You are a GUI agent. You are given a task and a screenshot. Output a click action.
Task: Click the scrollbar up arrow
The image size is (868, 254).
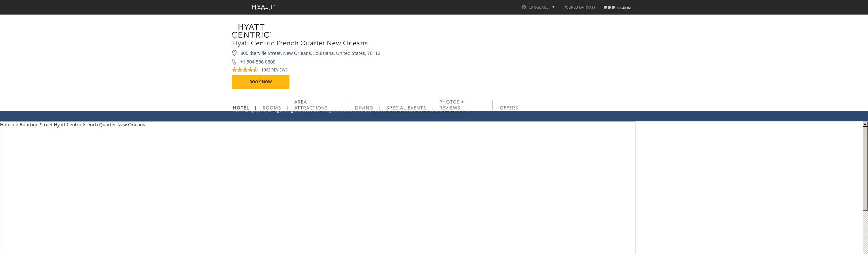click(865, 124)
